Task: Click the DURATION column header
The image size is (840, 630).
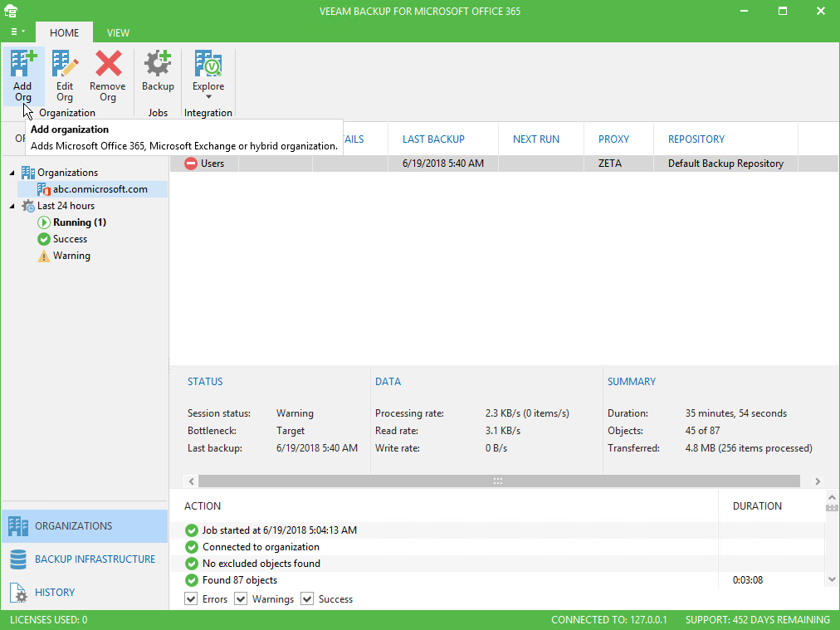Action: (x=757, y=506)
